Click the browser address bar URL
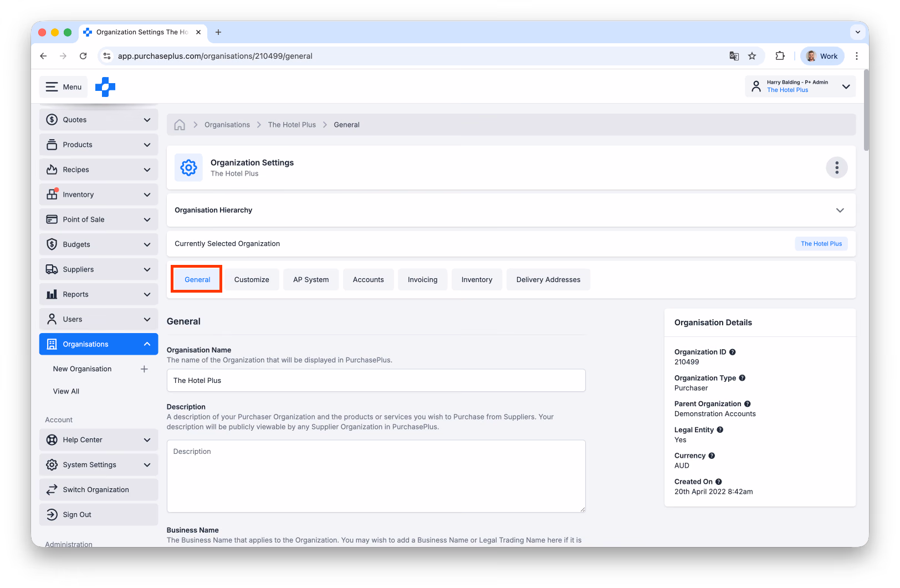This screenshot has width=900, height=588. pos(215,56)
